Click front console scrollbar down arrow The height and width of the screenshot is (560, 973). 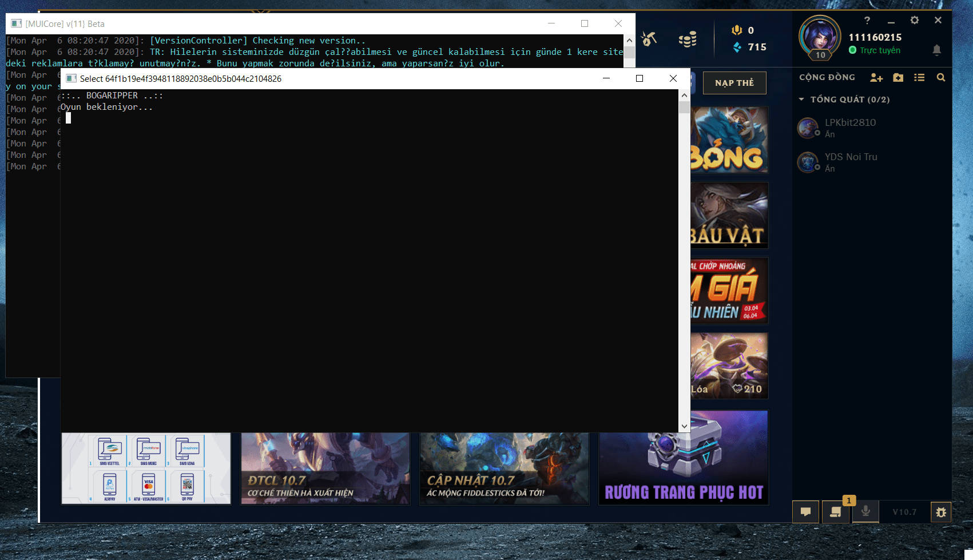click(684, 426)
